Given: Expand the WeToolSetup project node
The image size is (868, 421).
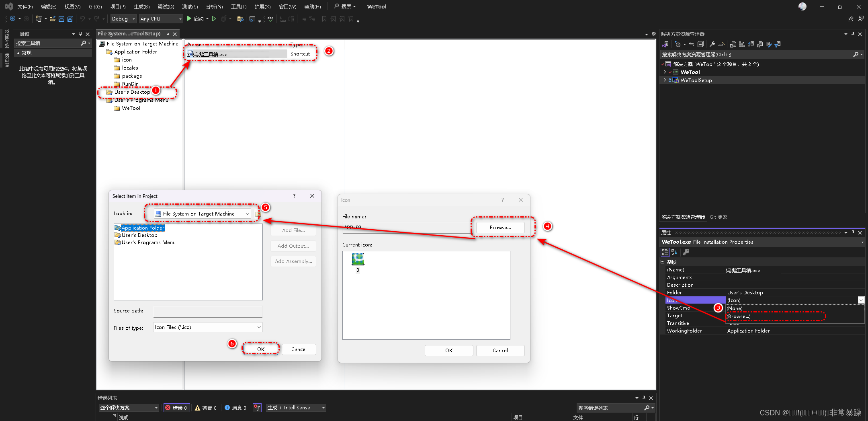Looking at the screenshot, I should 665,80.
